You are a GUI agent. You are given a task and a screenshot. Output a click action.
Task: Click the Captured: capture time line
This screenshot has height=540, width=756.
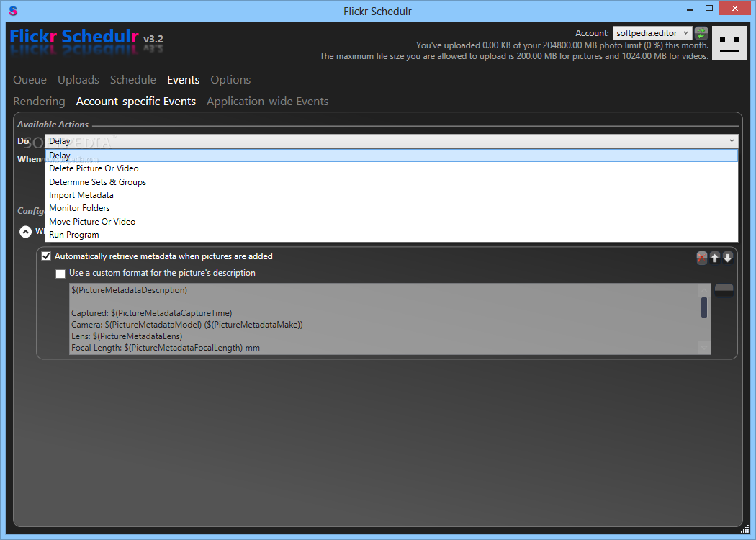(151, 313)
